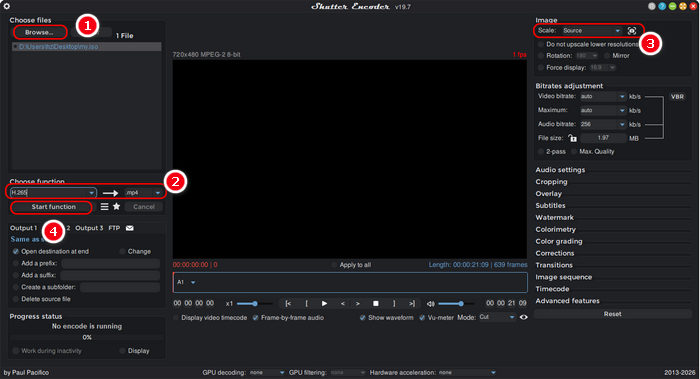700x379 pixels.
Task: Click the gray title bar button
Action: tap(652, 6)
